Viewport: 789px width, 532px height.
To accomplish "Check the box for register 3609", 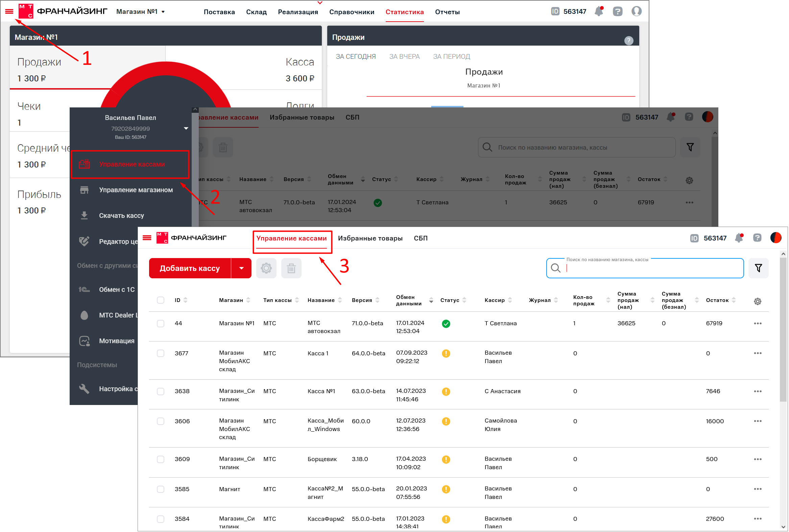I will coord(161,460).
